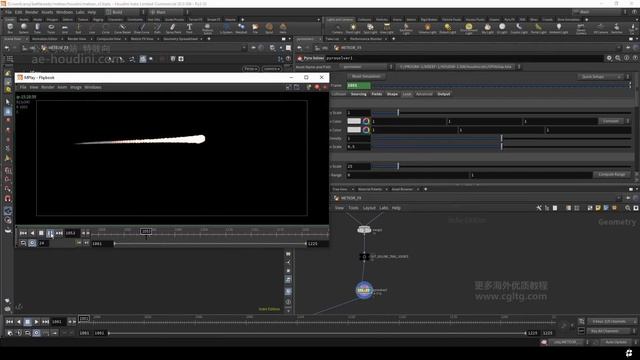The height and width of the screenshot is (360, 640).
Task: Open parameter gear menu for Pyro Solver
Action: point(609,58)
